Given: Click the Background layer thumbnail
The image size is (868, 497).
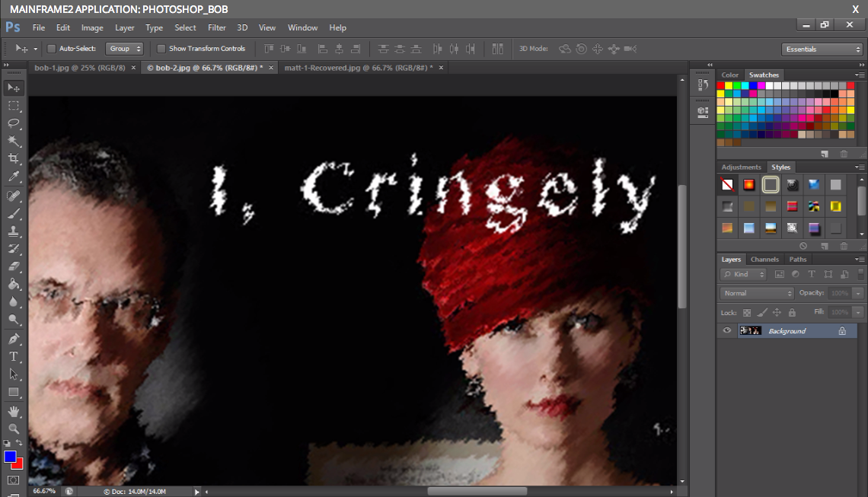Looking at the screenshot, I should pos(750,330).
